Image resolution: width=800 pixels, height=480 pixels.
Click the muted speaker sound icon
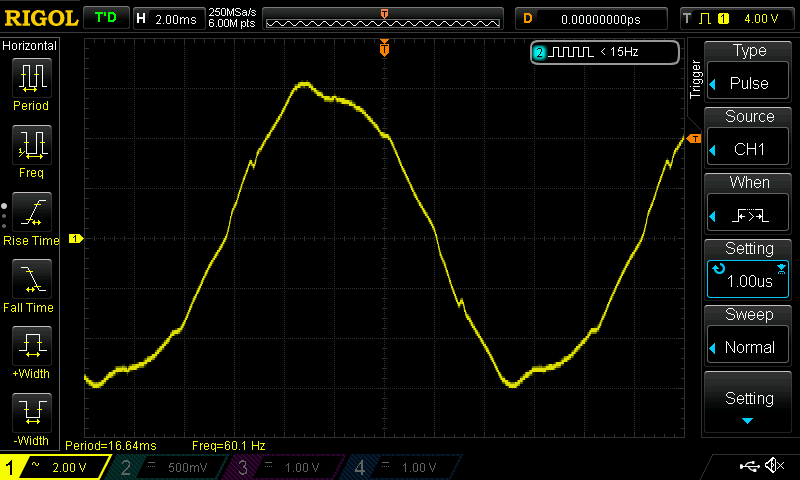(x=774, y=466)
